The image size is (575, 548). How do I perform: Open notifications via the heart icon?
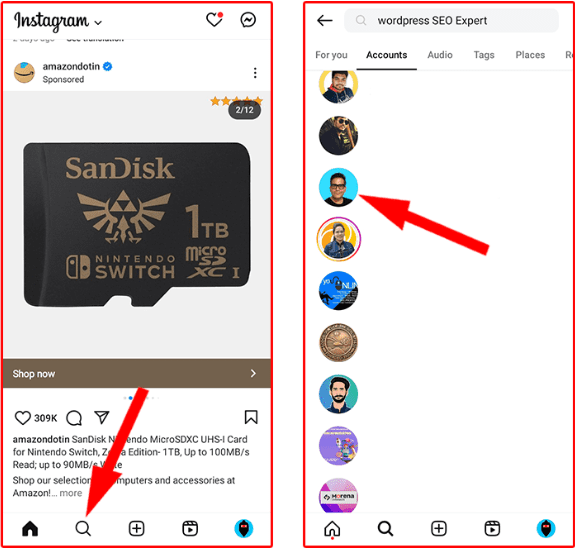coord(215,20)
